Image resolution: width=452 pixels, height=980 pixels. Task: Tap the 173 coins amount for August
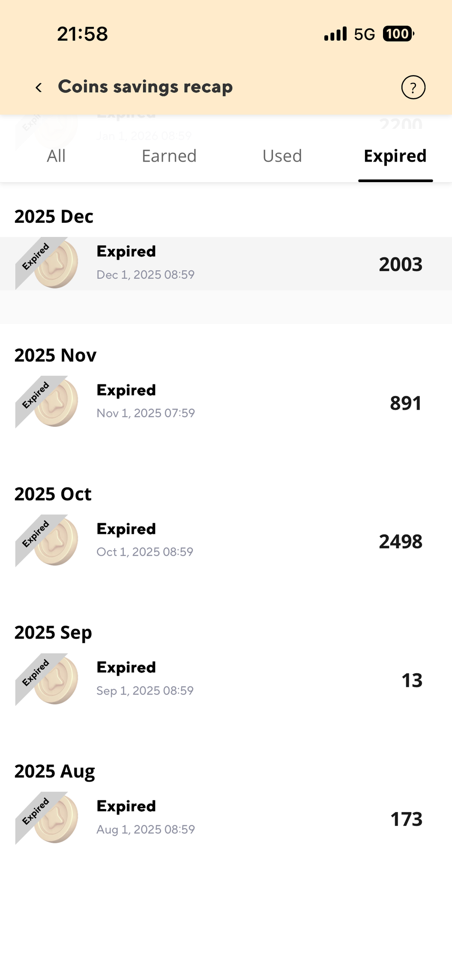coord(406,819)
